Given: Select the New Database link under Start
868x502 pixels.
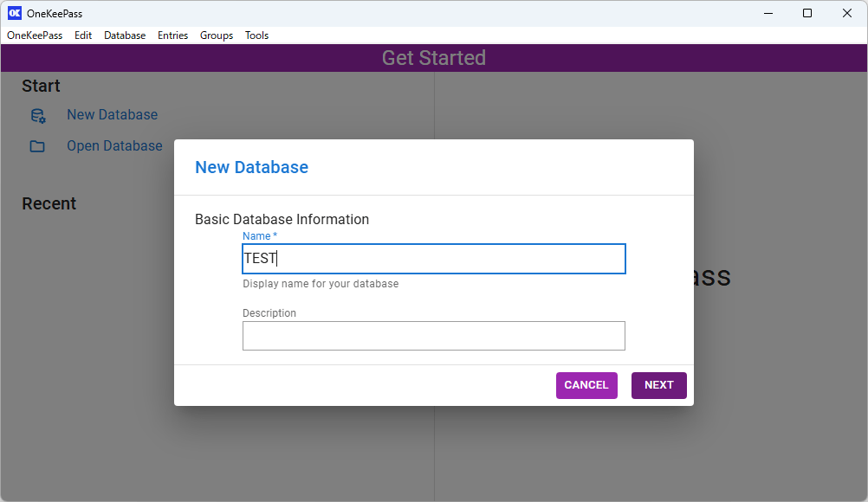Looking at the screenshot, I should pos(112,115).
